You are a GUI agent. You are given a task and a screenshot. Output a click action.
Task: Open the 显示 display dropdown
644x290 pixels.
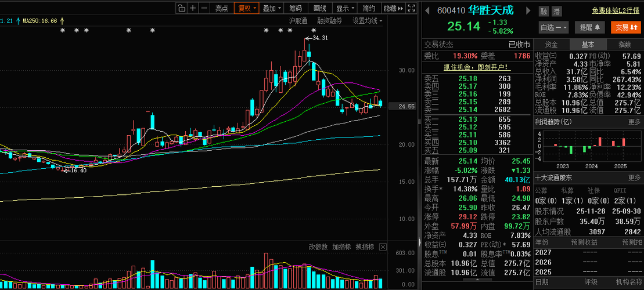point(344,8)
